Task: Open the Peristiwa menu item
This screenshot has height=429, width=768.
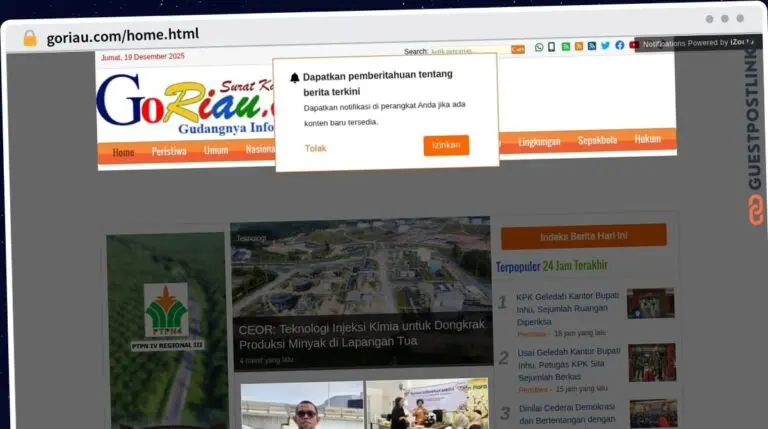Action: (169, 151)
